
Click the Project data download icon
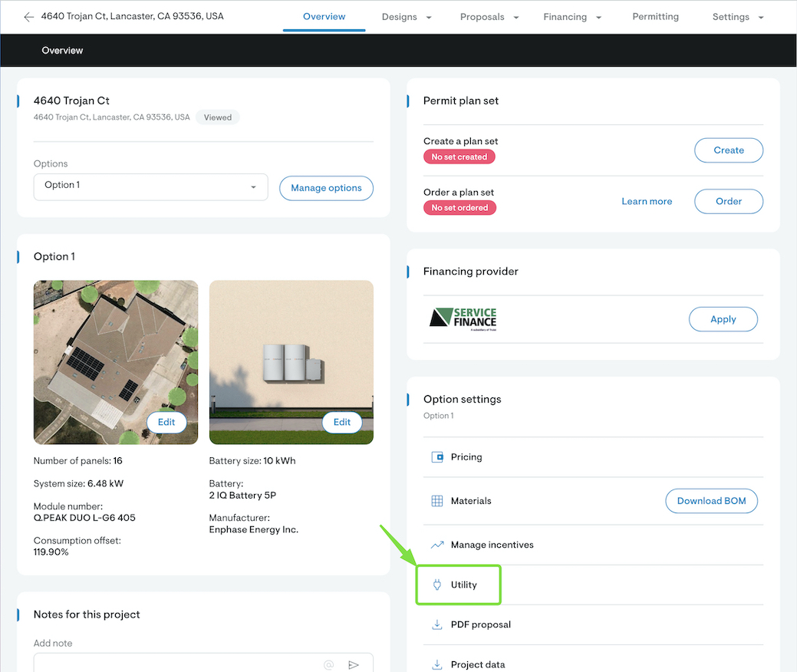pyautogui.click(x=437, y=664)
